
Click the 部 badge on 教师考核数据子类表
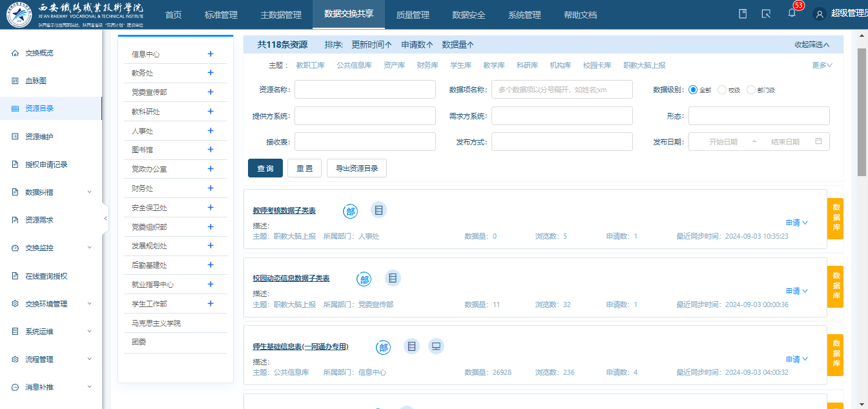tap(351, 210)
